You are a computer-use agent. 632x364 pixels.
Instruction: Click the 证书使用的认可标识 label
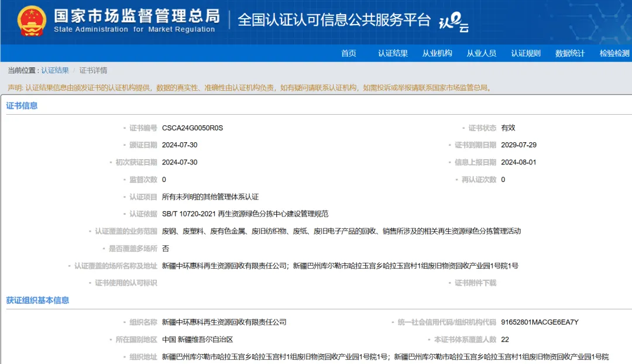pyautogui.click(x=126, y=283)
